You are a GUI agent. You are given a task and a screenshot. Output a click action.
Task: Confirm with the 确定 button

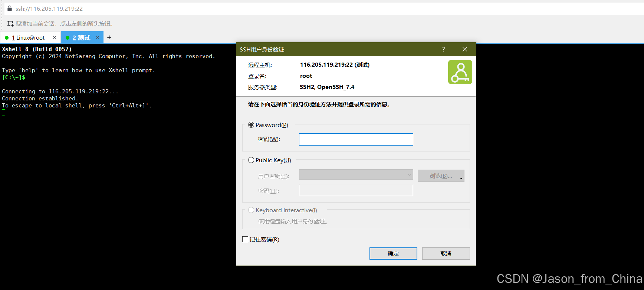pos(393,253)
